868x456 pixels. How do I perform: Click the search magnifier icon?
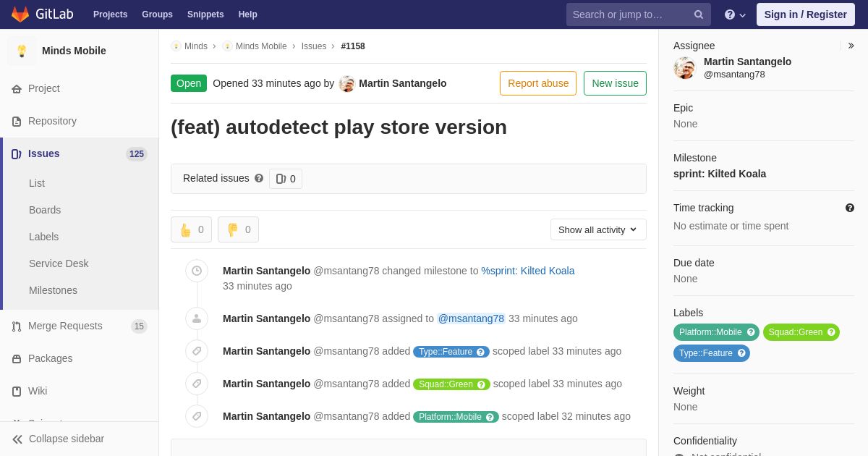(x=699, y=14)
